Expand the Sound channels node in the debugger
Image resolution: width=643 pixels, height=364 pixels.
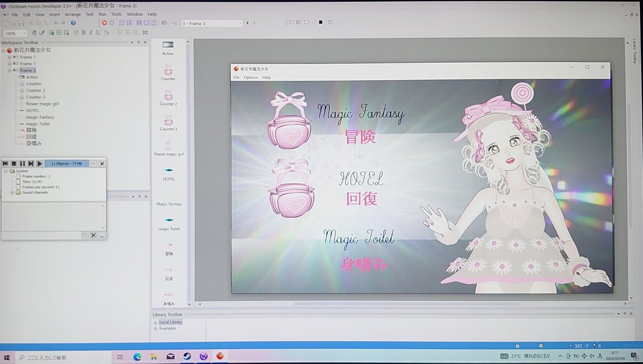(x=12, y=193)
